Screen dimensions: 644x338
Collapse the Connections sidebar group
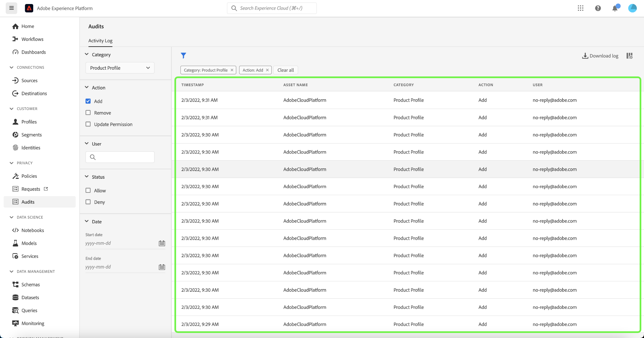click(12, 67)
